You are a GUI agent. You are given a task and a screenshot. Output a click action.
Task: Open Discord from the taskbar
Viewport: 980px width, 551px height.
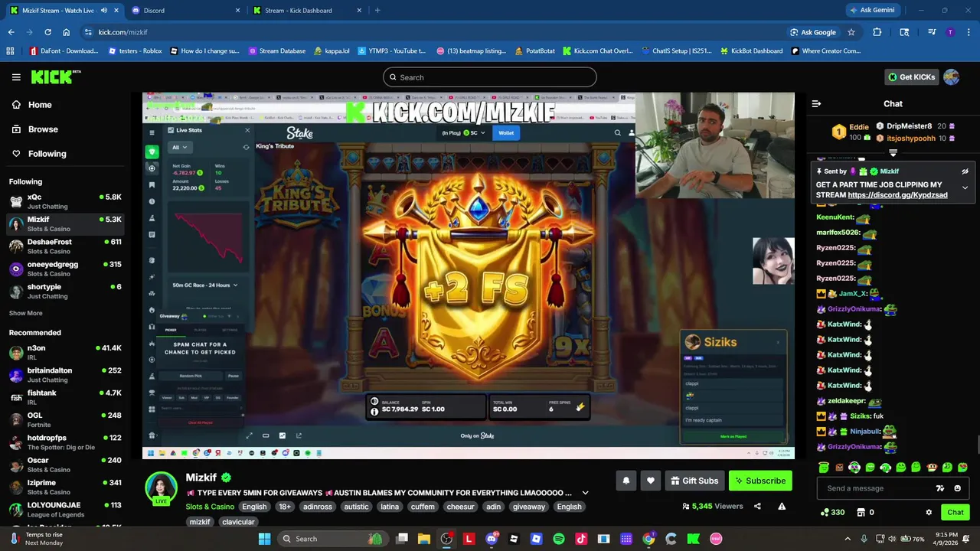click(492, 539)
